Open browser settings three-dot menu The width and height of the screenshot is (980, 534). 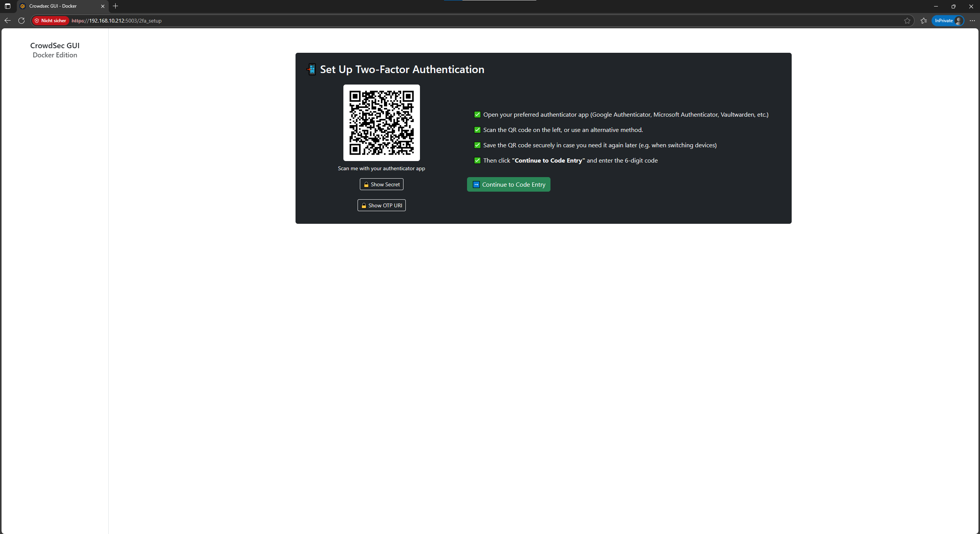tap(972, 21)
